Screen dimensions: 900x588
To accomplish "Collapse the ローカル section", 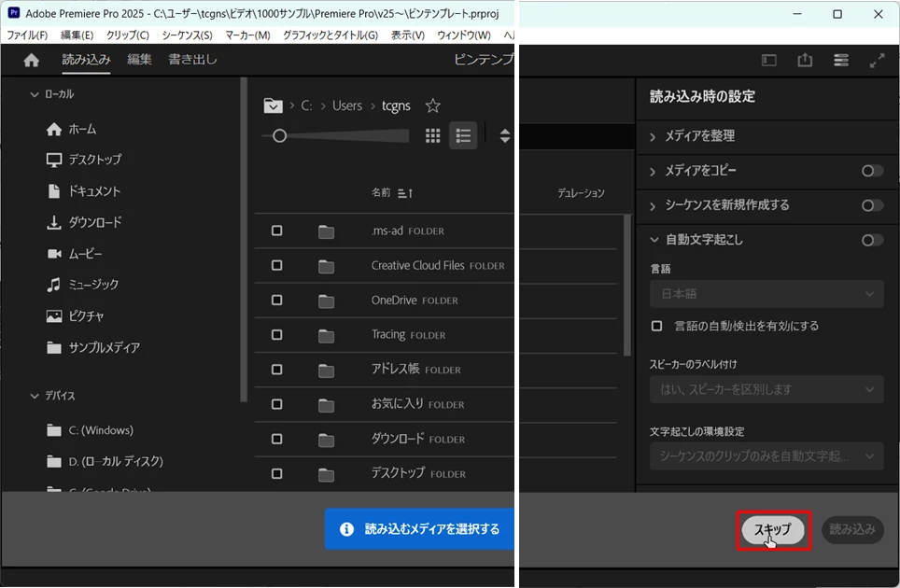I will (x=35, y=94).
